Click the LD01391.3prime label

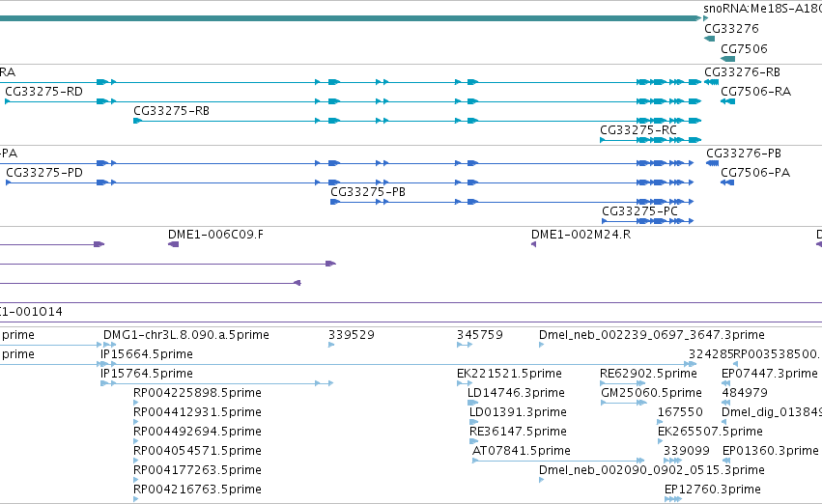click(518, 412)
